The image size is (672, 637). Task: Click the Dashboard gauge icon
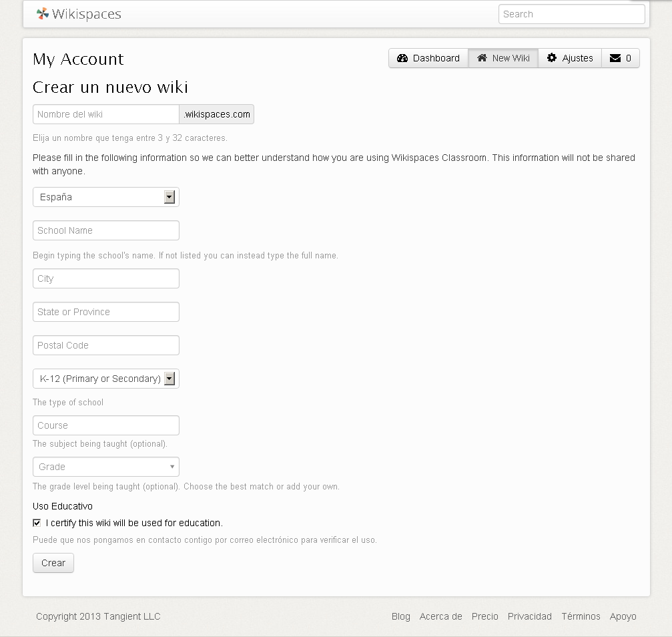pyautogui.click(x=402, y=58)
